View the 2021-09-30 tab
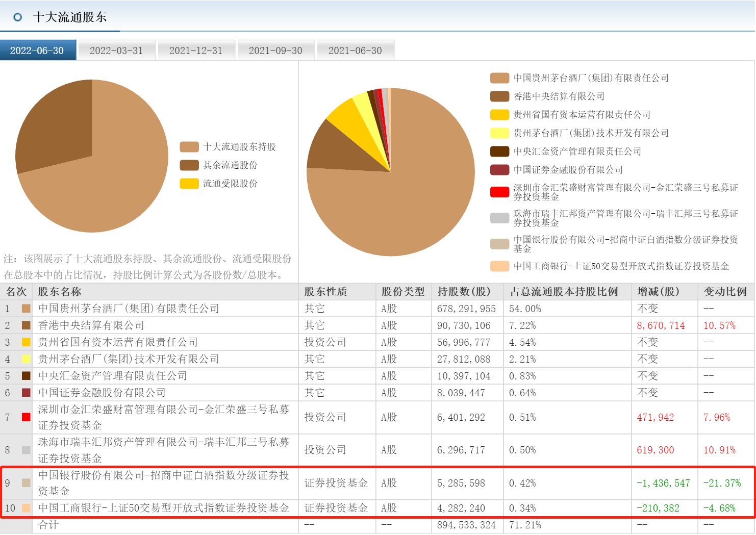The image size is (756, 535). point(276,50)
